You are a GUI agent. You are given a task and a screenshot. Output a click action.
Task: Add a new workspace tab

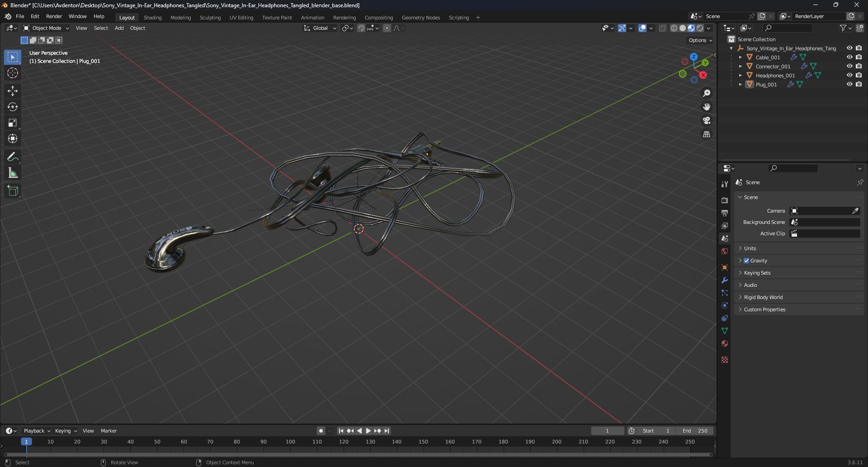478,18
